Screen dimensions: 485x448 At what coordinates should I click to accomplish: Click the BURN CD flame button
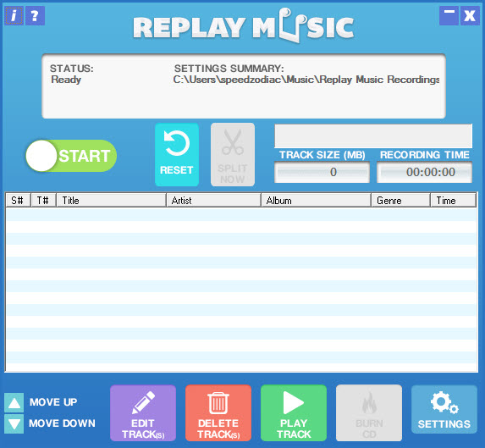tap(369, 413)
